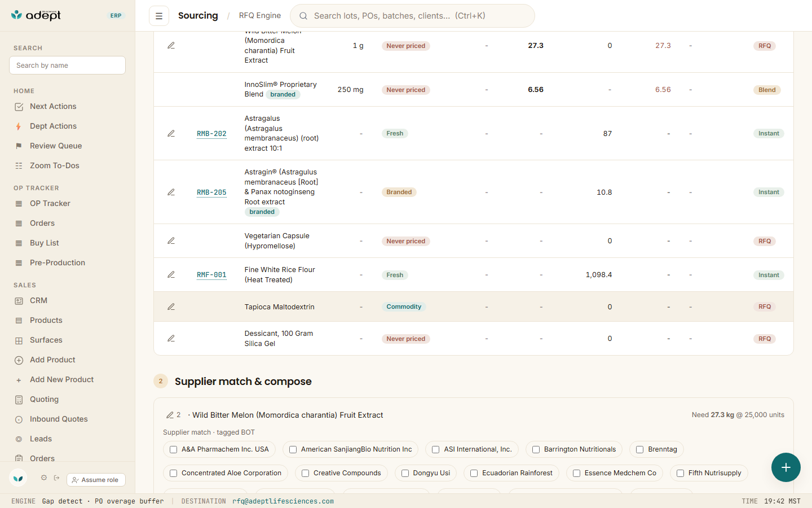Image resolution: width=812 pixels, height=508 pixels.
Task: Edit the Dessicant Silica Gel row
Action: coord(171,338)
